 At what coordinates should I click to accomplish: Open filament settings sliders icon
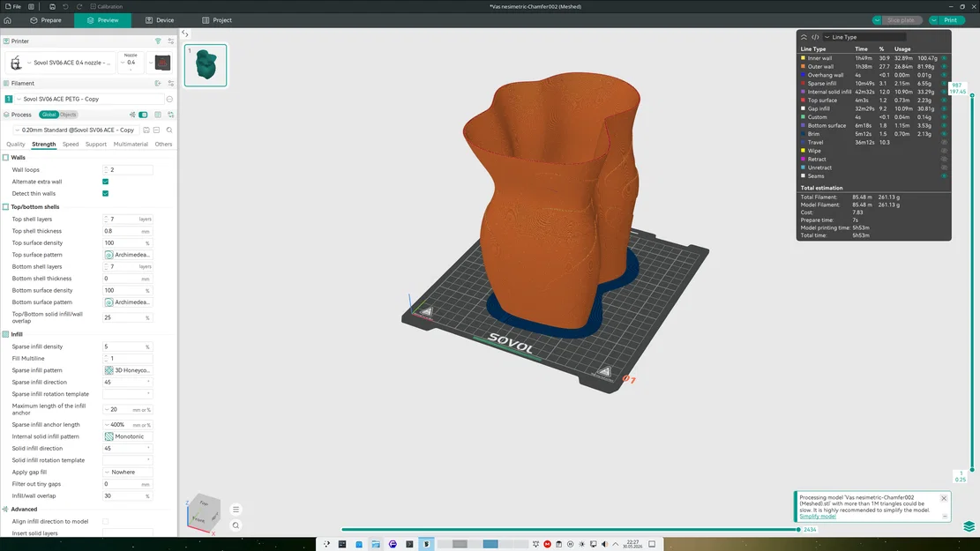click(170, 83)
